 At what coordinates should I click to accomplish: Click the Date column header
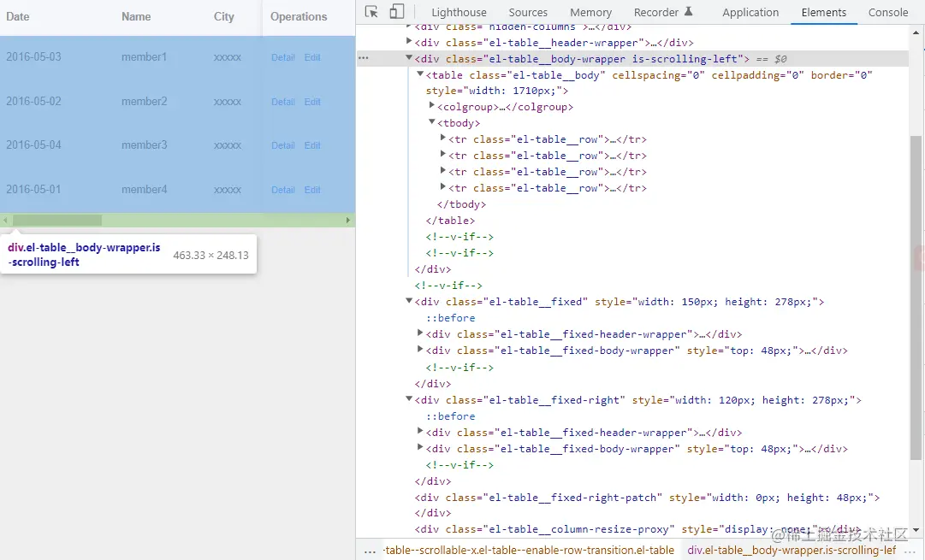pyautogui.click(x=18, y=16)
